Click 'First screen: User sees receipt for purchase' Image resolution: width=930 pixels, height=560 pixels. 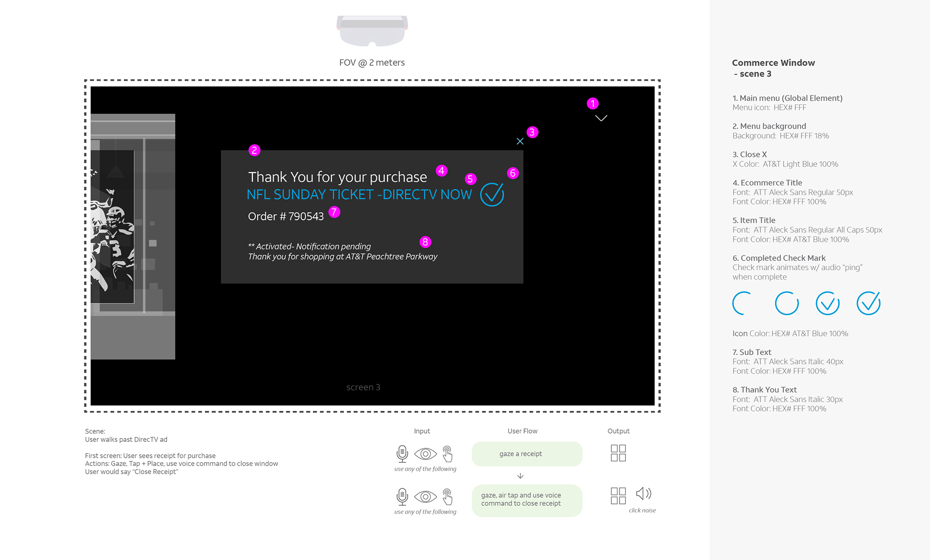(150, 455)
